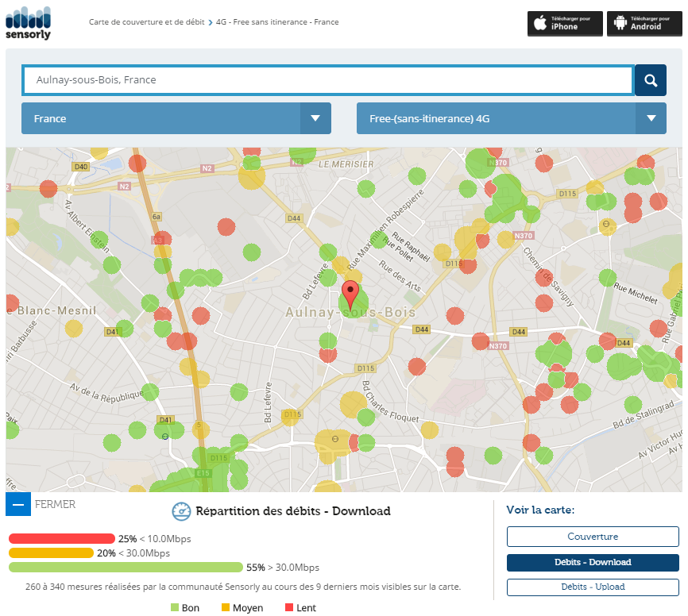The image size is (688, 616).
Task: Click the Carte de couverture et de débit breadcrumb
Action: click(x=146, y=22)
